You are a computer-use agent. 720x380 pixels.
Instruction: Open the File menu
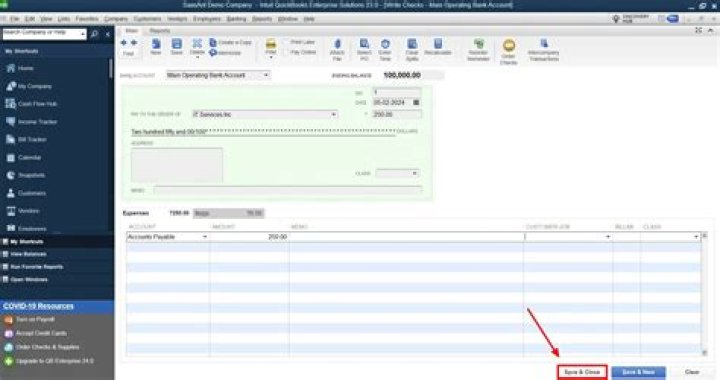pos(15,19)
